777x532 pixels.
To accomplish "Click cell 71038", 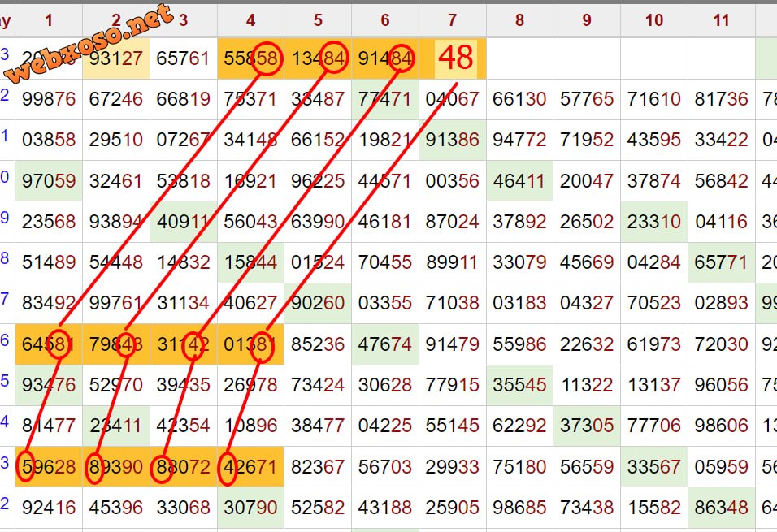I will 453,303.
